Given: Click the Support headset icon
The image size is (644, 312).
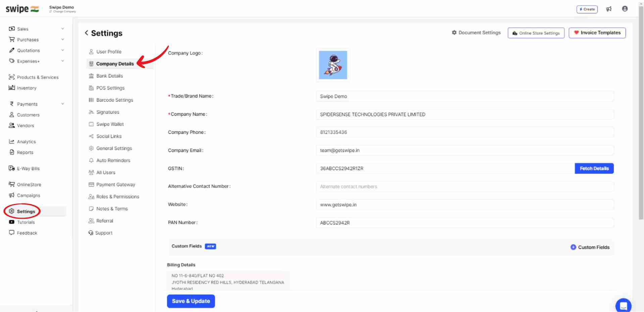Looking at the screenshot, I should (x=91, y=233).
